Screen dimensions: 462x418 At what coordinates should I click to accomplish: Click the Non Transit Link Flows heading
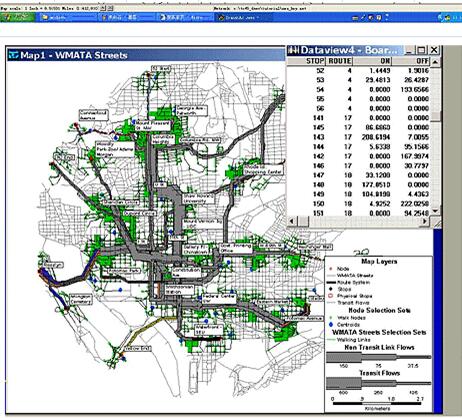(x=379, y=347)
